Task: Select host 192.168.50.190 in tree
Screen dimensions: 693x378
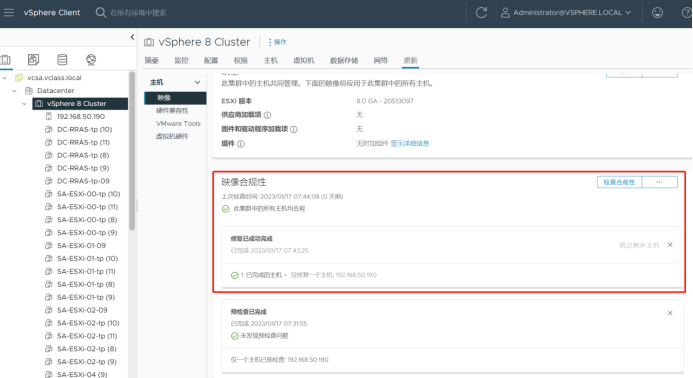Action: tap(80, 116)
